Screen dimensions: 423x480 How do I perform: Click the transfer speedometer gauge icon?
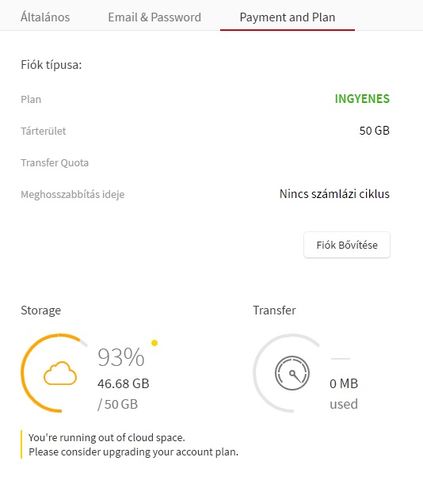point(292,373)
